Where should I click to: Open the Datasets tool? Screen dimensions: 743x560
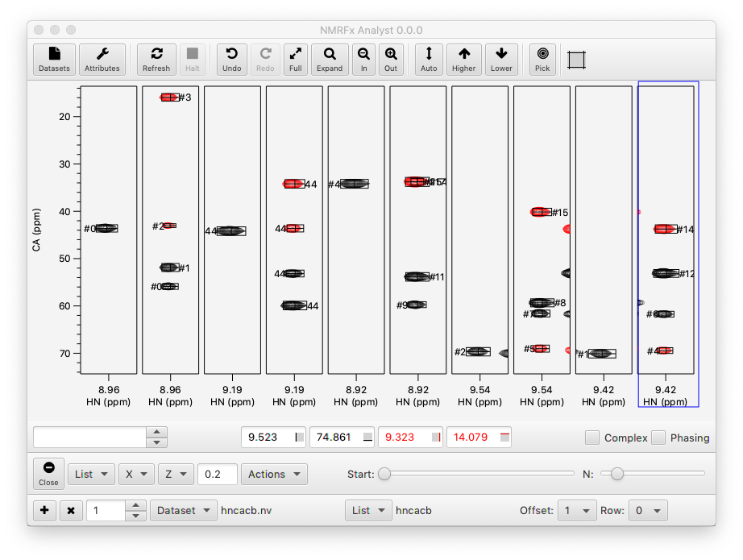pyautogui.click(x=54, y=59)
